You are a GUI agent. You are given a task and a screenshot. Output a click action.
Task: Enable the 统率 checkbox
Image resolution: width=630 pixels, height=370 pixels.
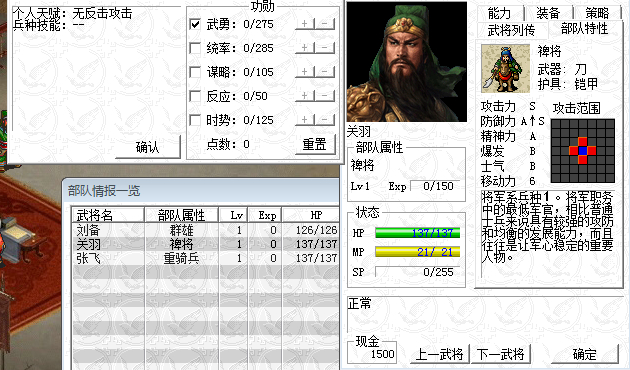[x=195, y=48]
